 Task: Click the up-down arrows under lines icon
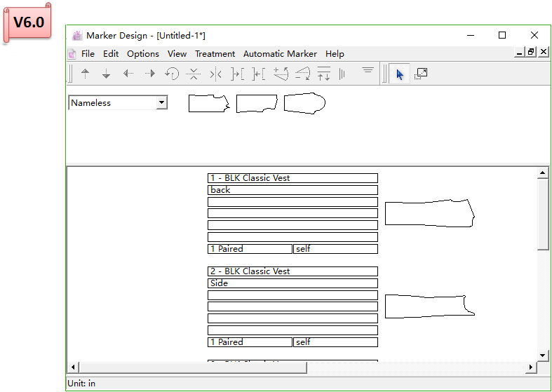pos(324,73)
